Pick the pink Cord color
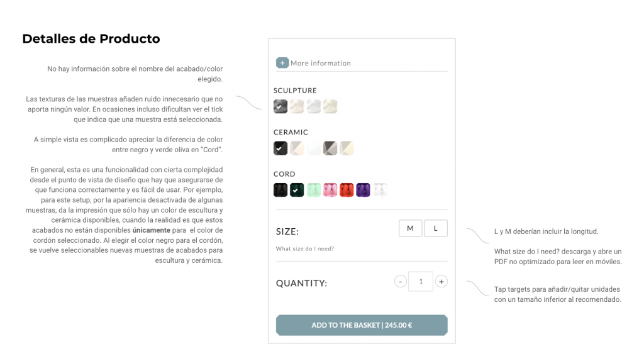The width and height of the screenshot is (644, 361). [330, 189]
